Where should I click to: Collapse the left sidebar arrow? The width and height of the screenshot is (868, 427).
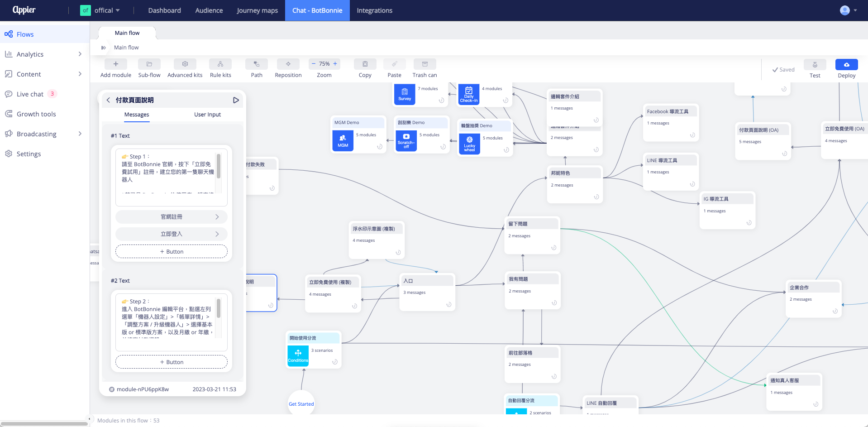click(90, 419)
